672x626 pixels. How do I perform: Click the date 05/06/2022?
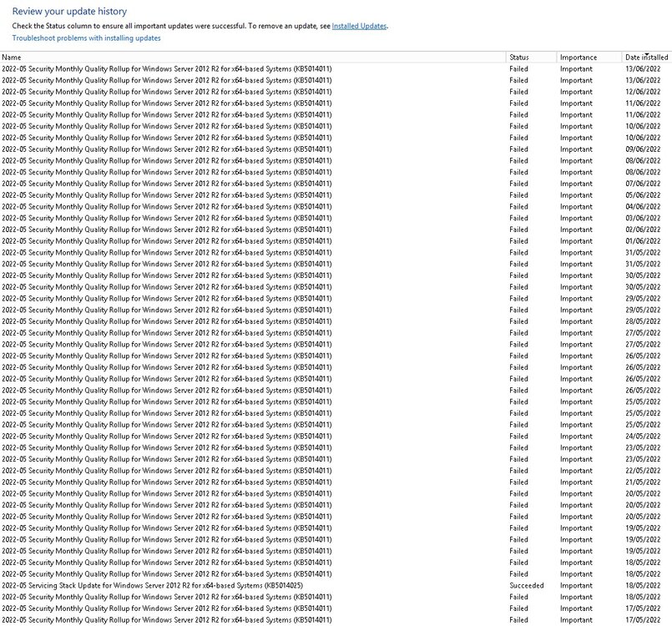click(643, 195)
